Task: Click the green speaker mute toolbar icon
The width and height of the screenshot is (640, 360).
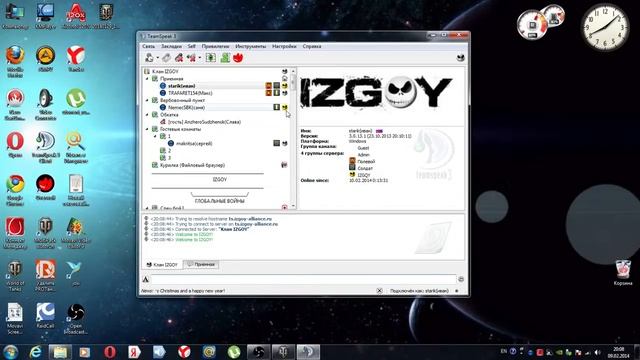Action: tap(225, 58)
